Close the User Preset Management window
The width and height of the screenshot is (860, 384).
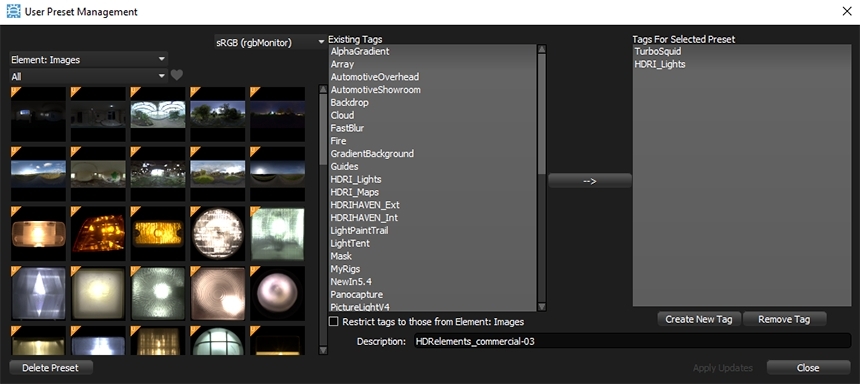(847, 12)
